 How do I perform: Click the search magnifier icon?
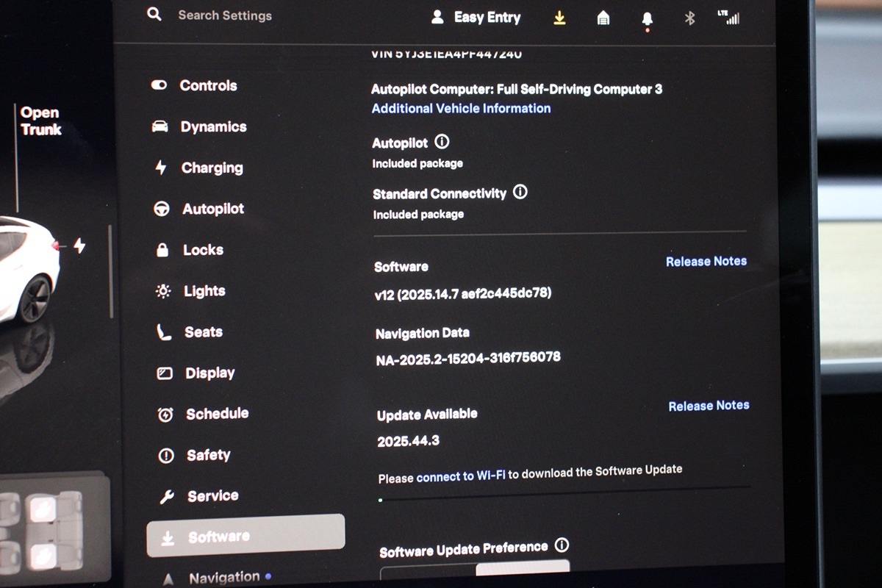tap(154, 15)
